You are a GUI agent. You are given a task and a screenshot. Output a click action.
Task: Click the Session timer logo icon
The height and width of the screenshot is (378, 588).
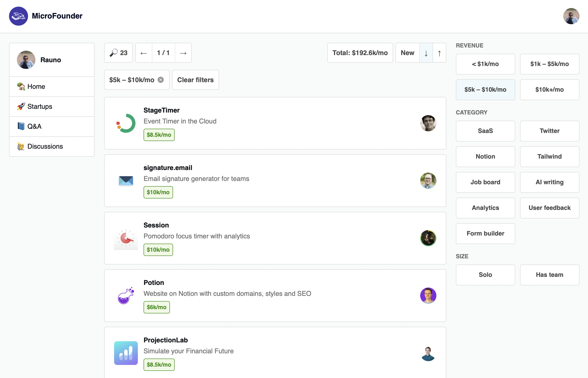pyautogui.click(x=126, y=238)
